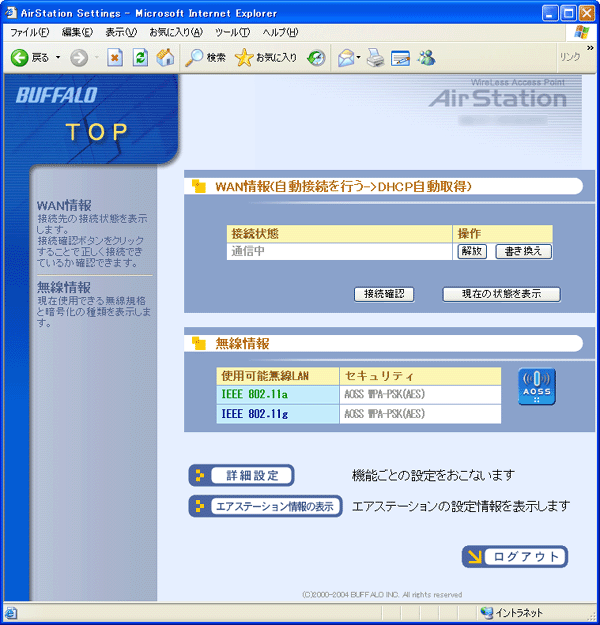The image size is (600, 625).
Task: Click the blue AOSS button icon
Action: point(537,386)
